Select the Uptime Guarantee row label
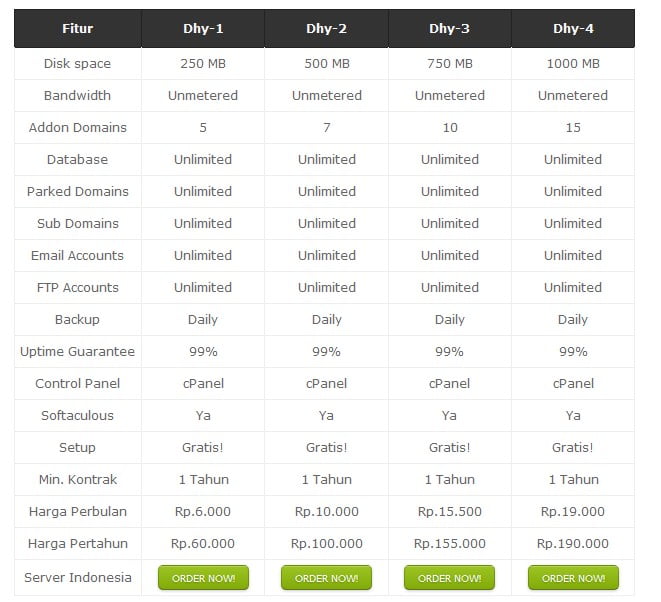Image resolution: width=661 pixels, height=602 pixels. tap(77, 352)
